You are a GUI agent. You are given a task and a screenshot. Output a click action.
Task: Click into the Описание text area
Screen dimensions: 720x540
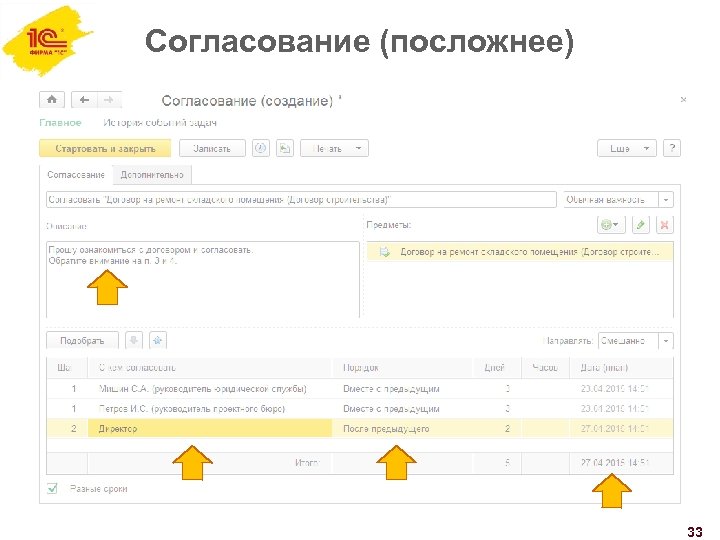(x=202, y=279)
